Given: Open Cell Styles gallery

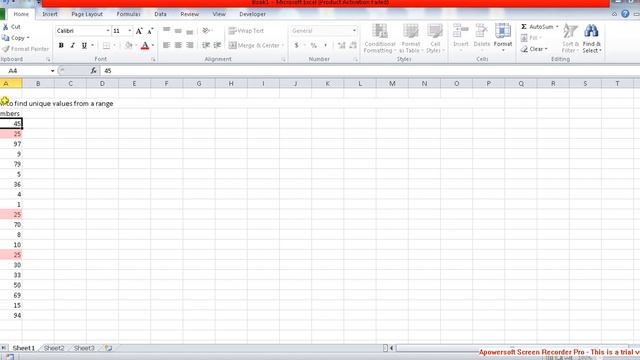Looking at the screenshot, I should click(435, 38).
